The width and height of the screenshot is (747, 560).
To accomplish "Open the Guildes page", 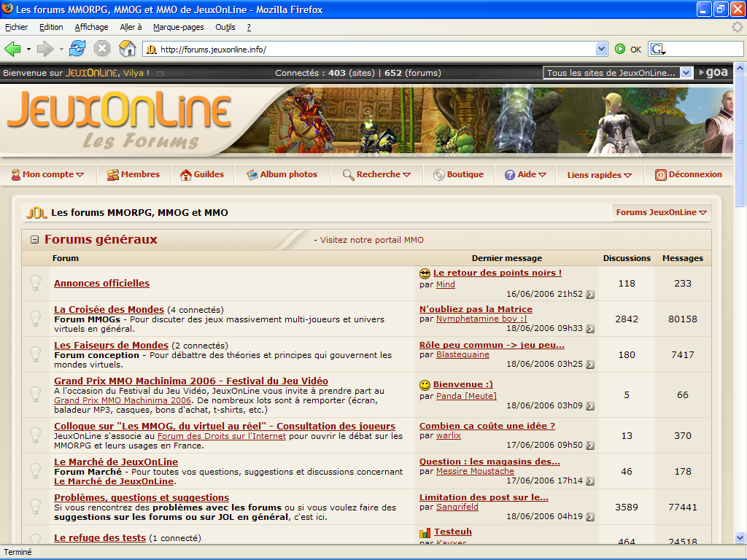I will point(202,175).
